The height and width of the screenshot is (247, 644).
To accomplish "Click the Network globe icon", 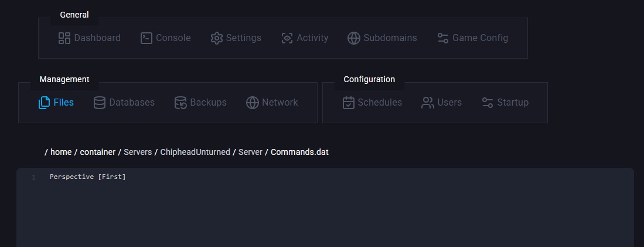I will pyautogui.click(x=253, y=103).
